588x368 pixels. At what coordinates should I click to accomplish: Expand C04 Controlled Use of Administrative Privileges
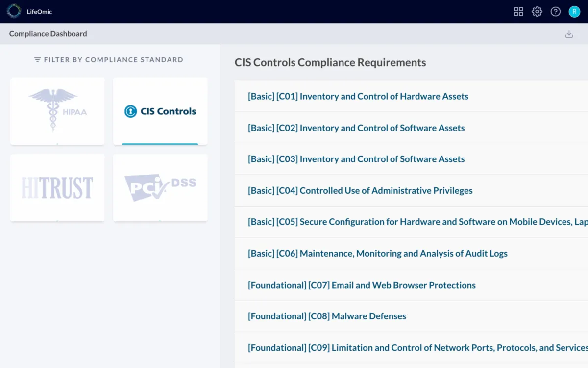pyautogui.click(x=360, y=190)
